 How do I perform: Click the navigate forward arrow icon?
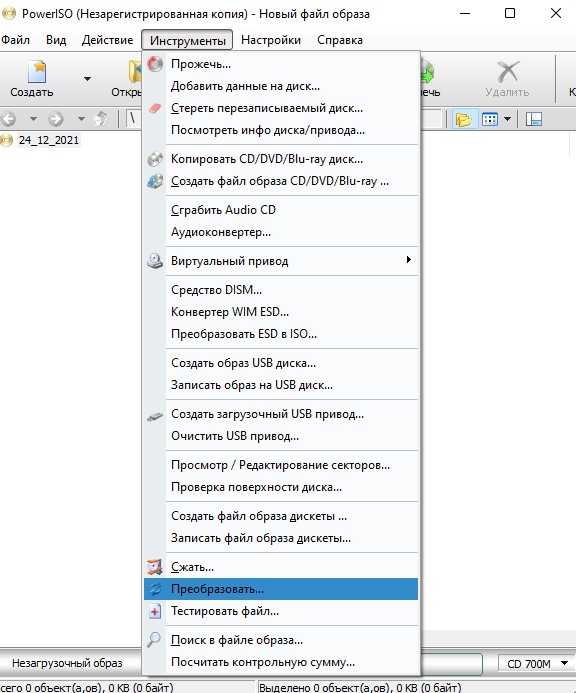(x=56, y=119)
